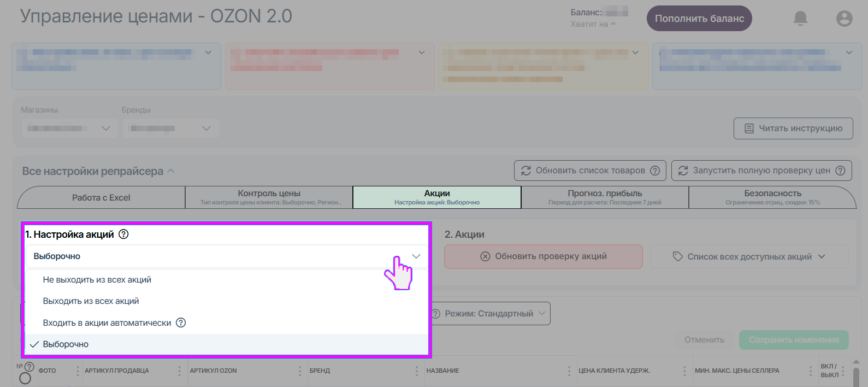Expand the rightmost blue card chevron

[849, 52]
